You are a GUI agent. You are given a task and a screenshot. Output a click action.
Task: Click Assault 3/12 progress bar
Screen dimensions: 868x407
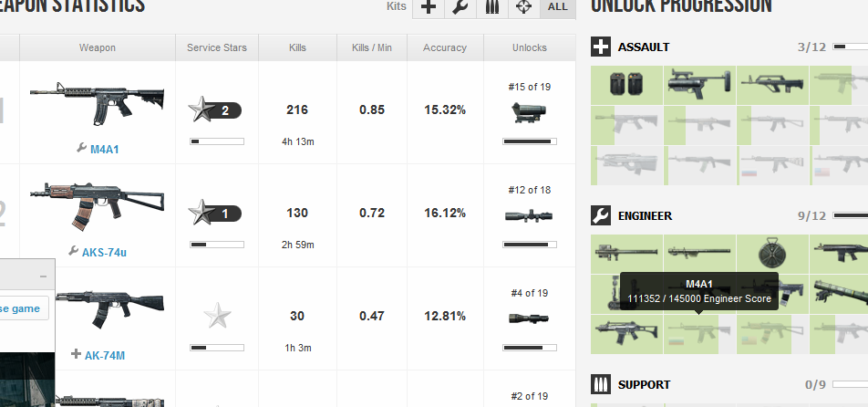click(851, 47)
